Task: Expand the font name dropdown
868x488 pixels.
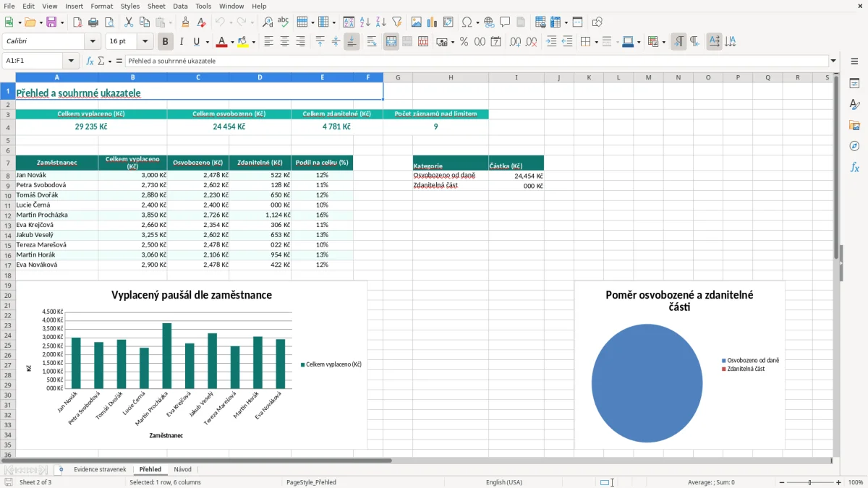Action: 92,42
